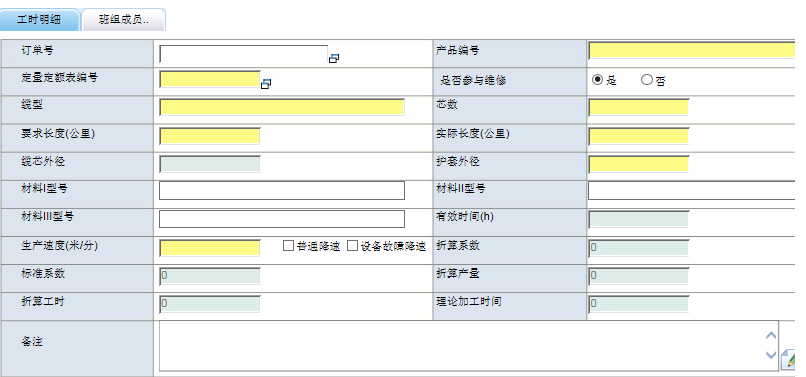Click the 缆型 input field
806x377 pixels.
click(282, 107)
